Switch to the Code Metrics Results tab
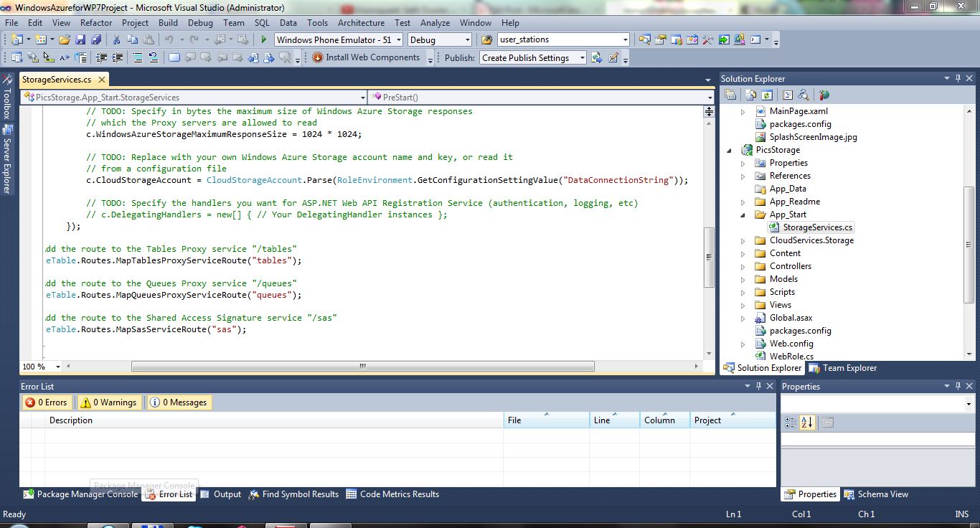Screen dimensions: 980x528 pyautogui.click(x=392, y=494)
